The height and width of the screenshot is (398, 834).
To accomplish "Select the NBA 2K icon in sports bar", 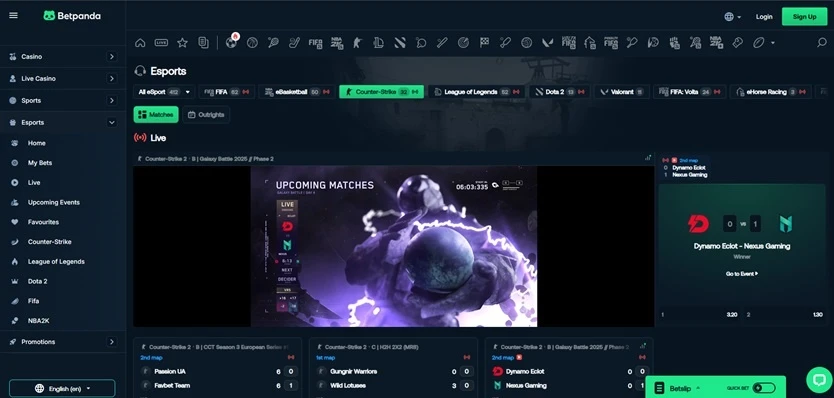I will pyautogui.click(x=337, y=43).
